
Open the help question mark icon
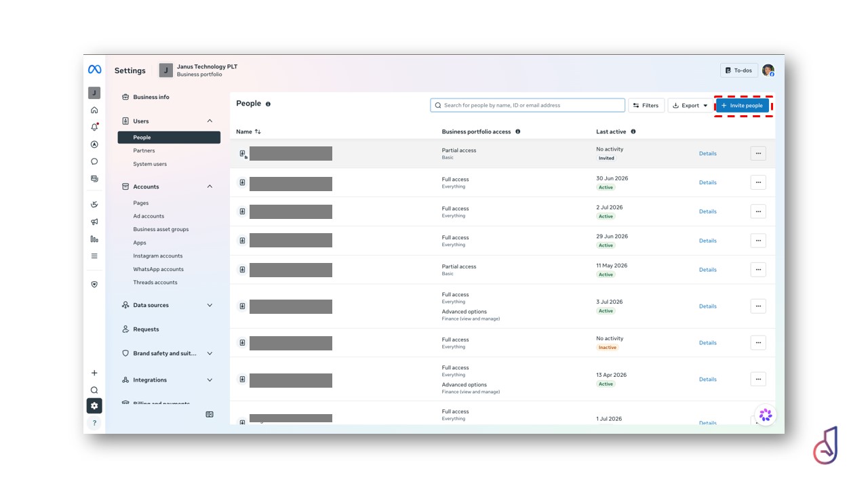[94, 423]
